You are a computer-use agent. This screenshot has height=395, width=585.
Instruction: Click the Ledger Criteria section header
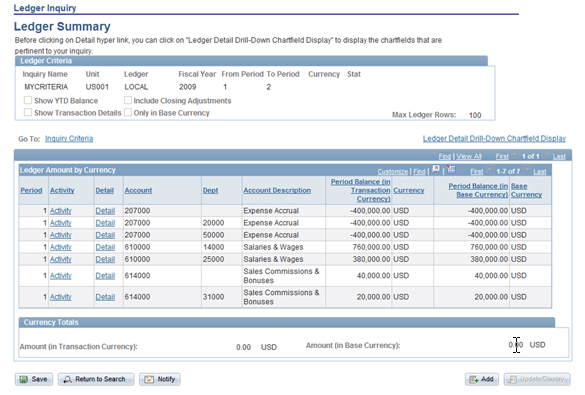[x=251, y=61]
